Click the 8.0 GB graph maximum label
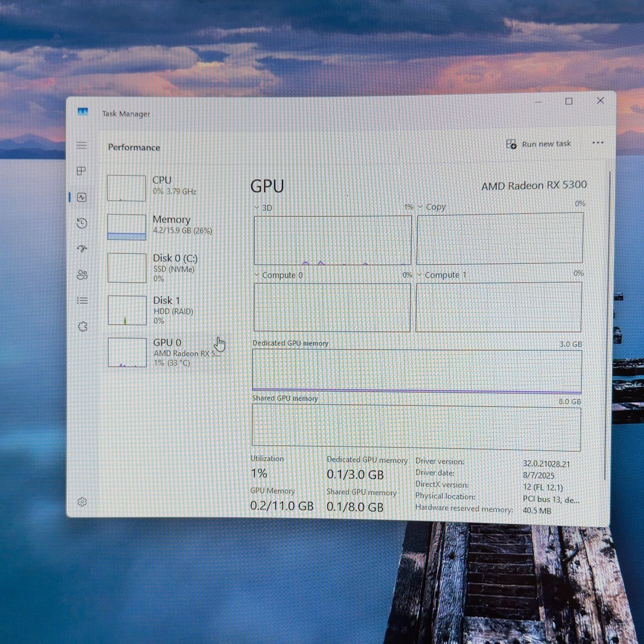 pos(570,402)
